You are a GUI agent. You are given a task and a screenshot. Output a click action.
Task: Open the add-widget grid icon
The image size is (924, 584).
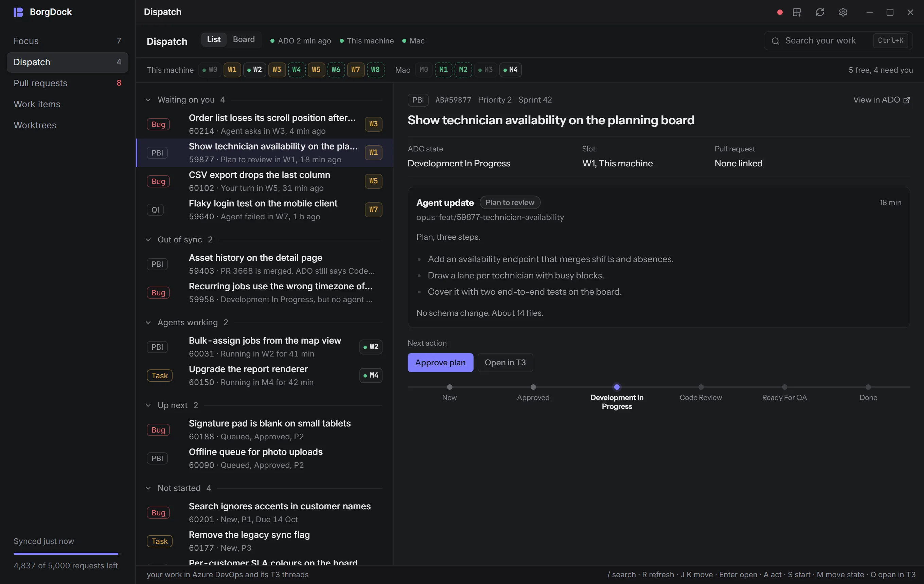[x=797, y=12]
